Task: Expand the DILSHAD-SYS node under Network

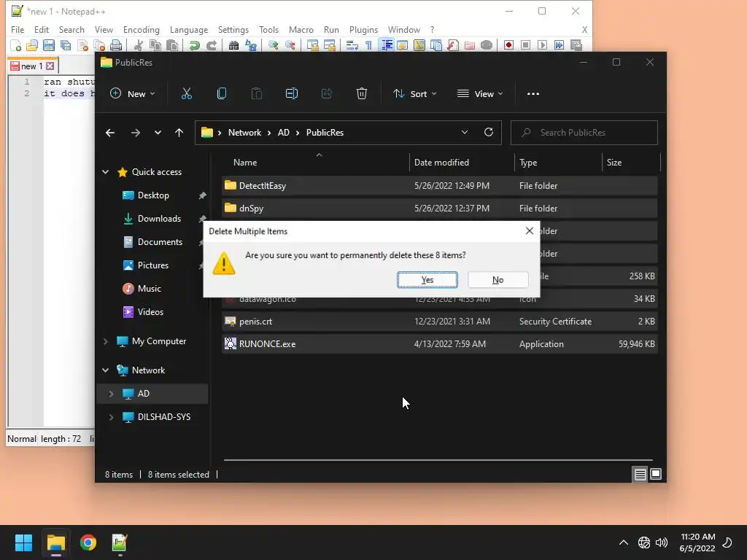Action: tap(111, 417)
